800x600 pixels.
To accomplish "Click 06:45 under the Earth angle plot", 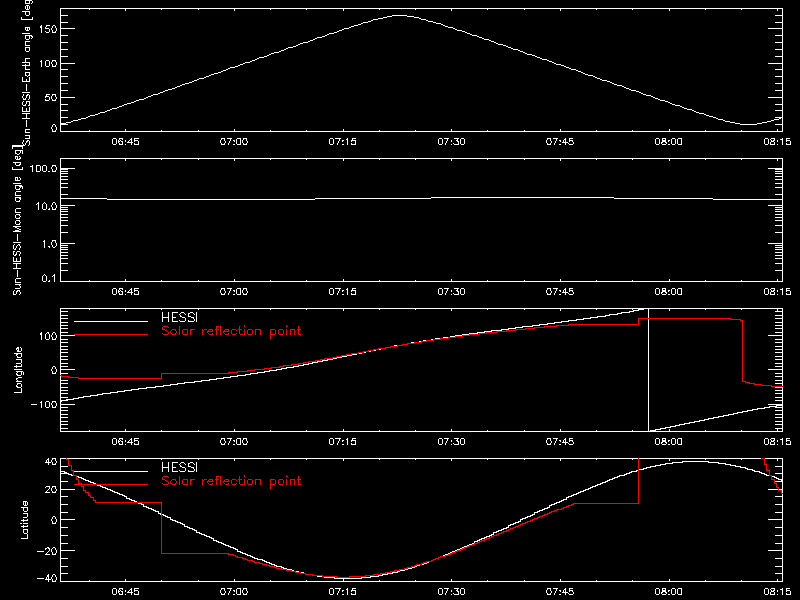I will point(126,141).
